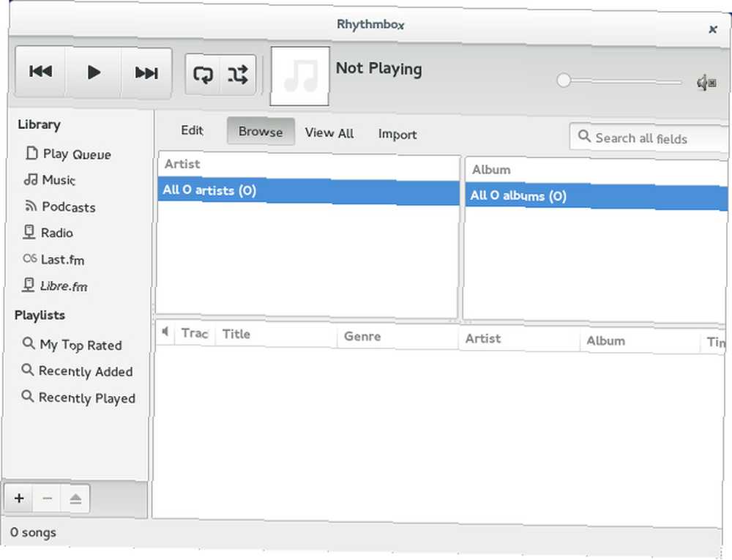The image size is (732, 560).
Task: Click the search magnifier icon
Action: tap(583, 136)
